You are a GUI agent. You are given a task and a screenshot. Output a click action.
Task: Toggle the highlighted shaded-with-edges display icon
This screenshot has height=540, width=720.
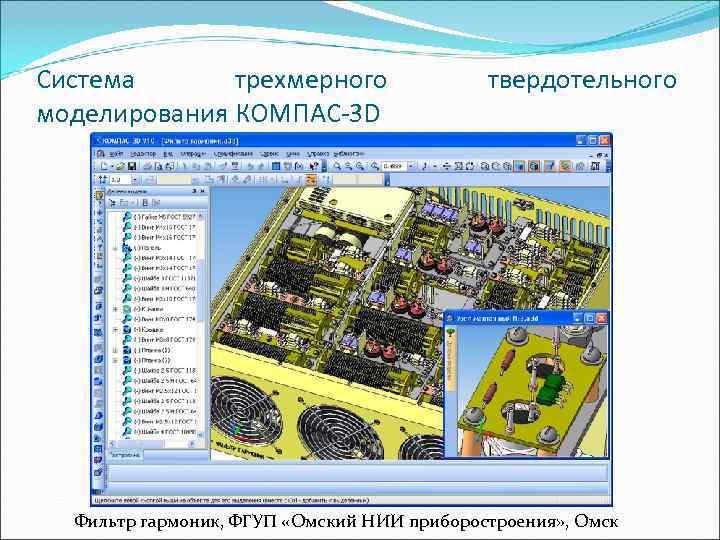click(534, 166)
